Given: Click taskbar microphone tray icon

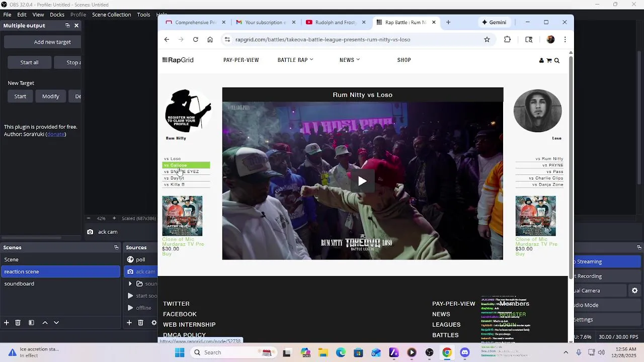Looking at the screenshot, I should [x=579, y=352].
